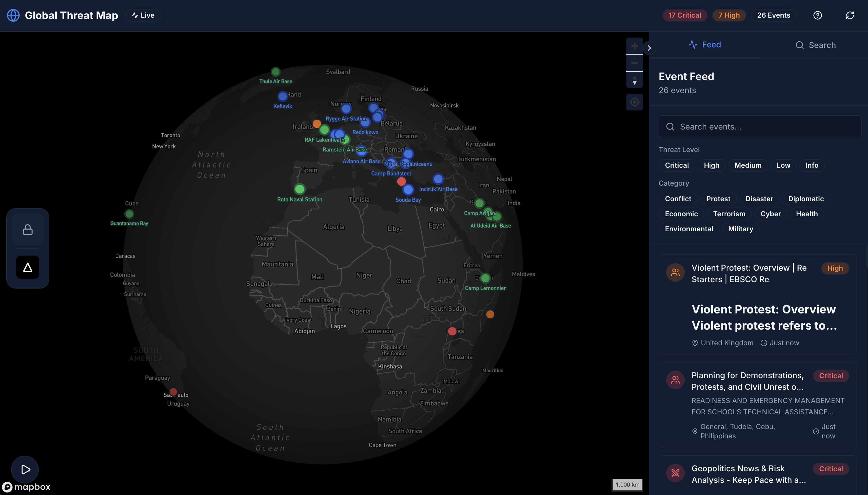Click the map zoom out minus button

[x=634, y=63]
